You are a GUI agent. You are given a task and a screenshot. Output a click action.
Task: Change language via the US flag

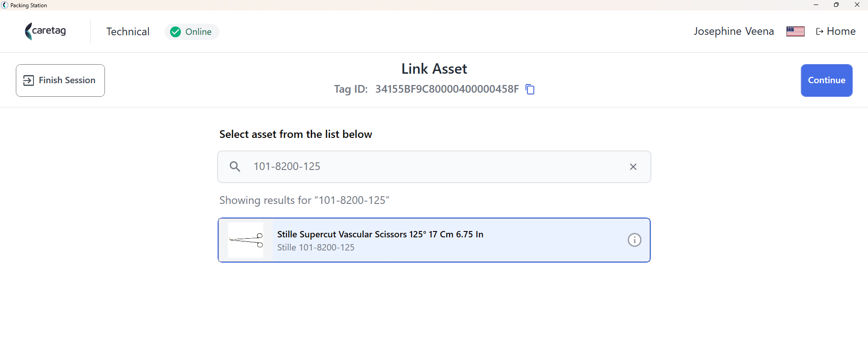pos(795,31)
